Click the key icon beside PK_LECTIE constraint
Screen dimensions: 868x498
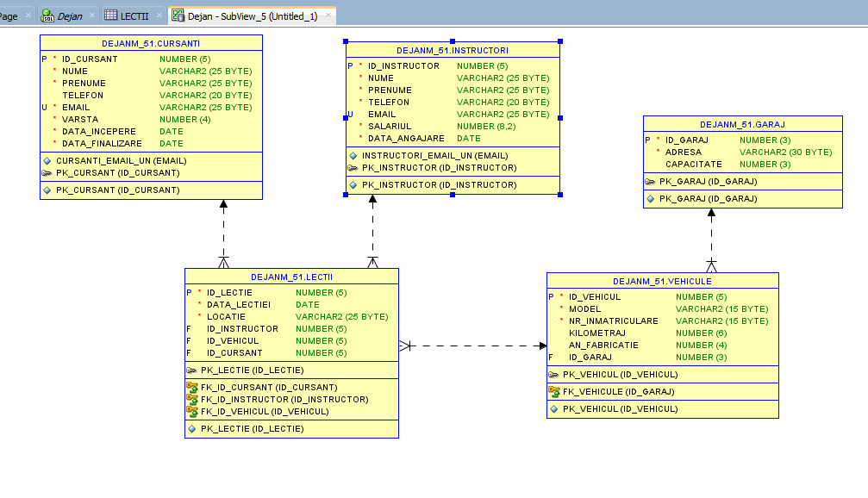[191, 370]
